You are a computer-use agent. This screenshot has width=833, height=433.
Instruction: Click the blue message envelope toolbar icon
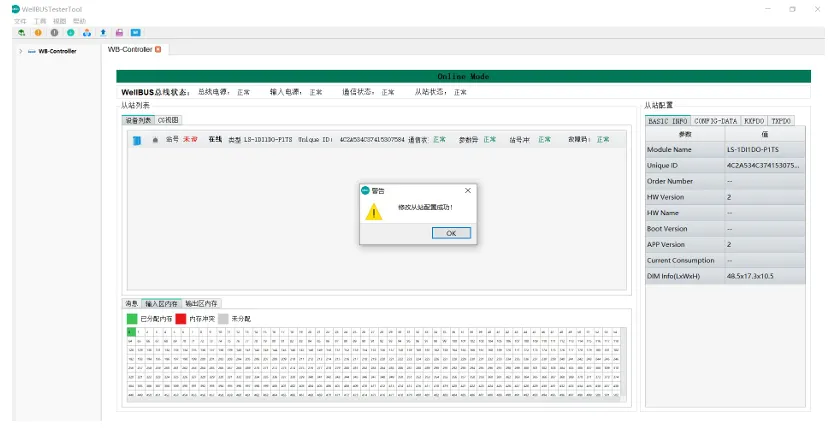(135, 32)
